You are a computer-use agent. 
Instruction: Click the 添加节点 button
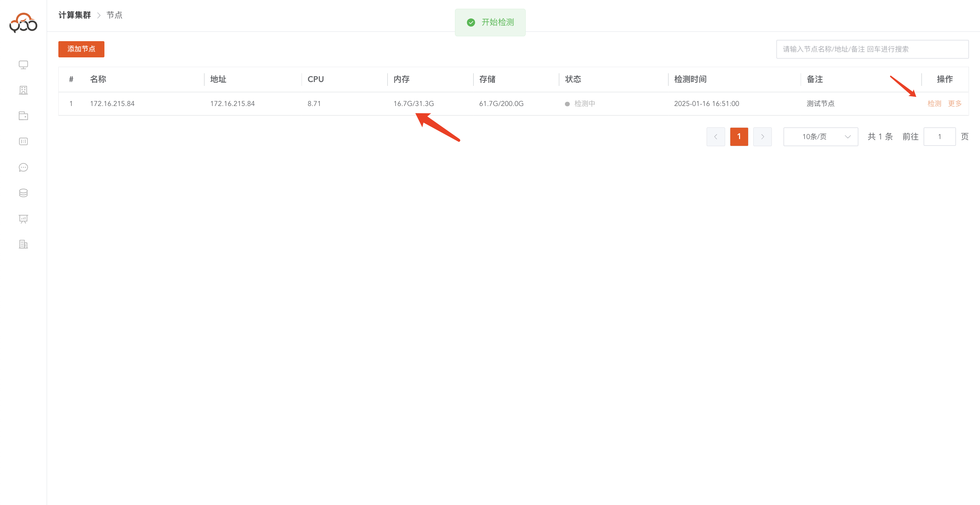[x=81, y=49]
